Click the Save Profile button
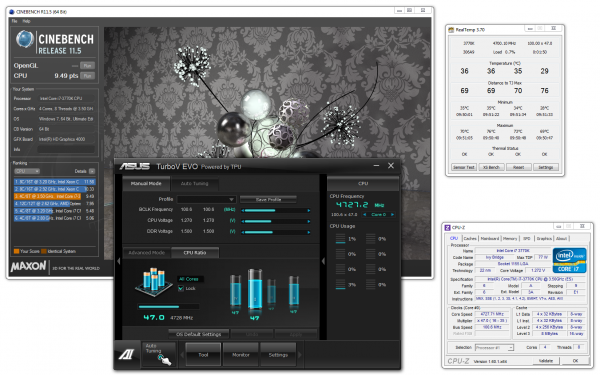 click(268, 199)
